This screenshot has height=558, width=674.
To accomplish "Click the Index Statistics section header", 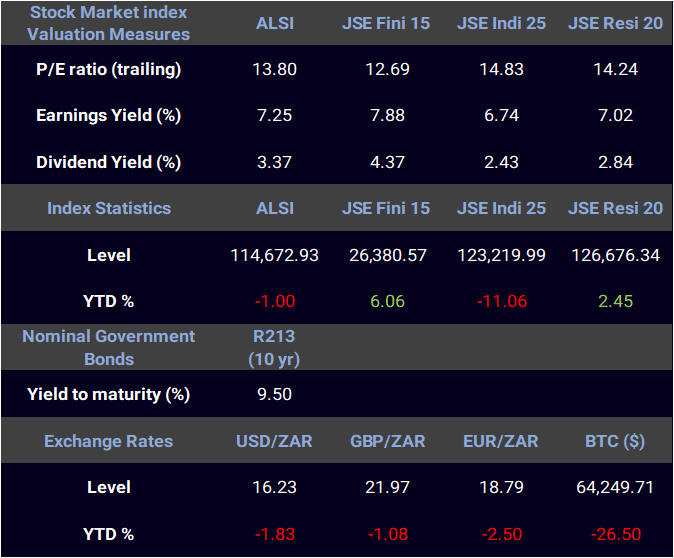I will tap(109, 208).
